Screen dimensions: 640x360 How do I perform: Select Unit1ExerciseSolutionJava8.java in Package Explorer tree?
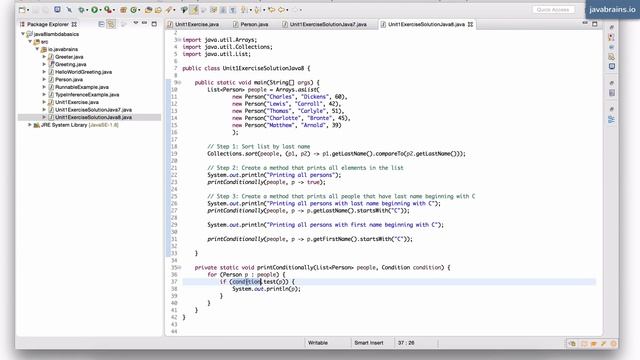(x=93, y=117)
